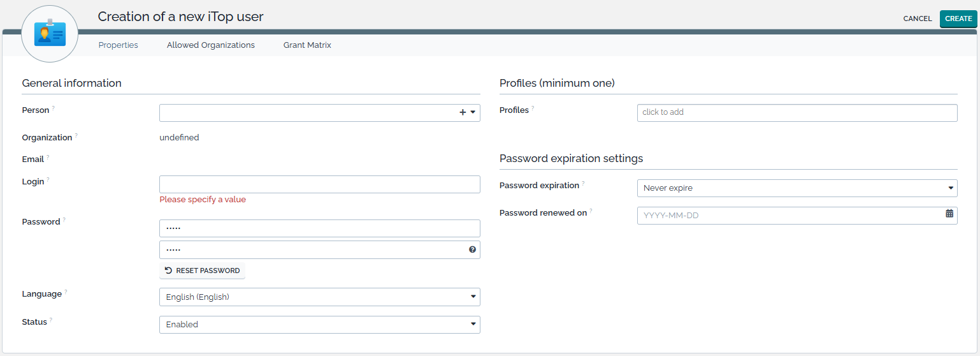The height and width of the screenshot is (356, 980).
Task: Click the help hint beside Profiles label
Action: pos(533,108)
